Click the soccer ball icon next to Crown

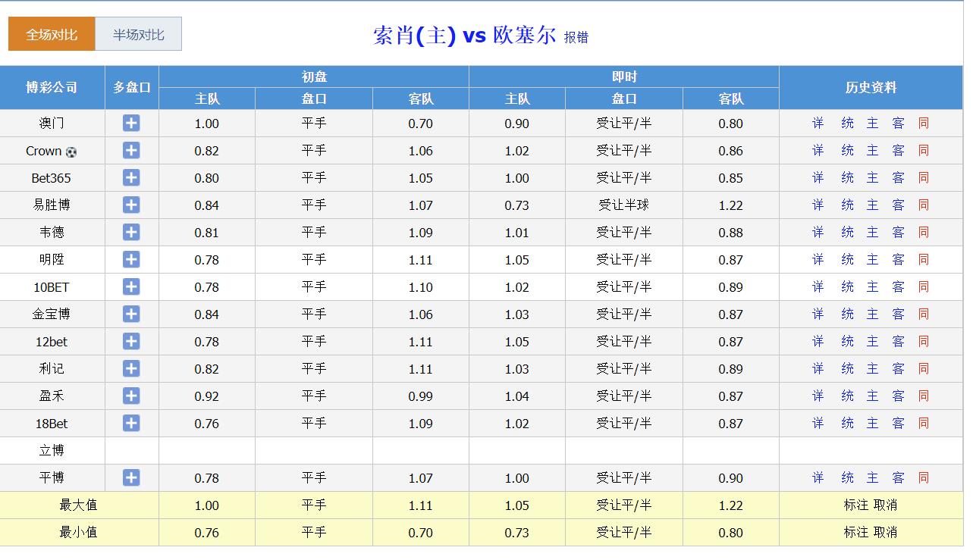71,152
